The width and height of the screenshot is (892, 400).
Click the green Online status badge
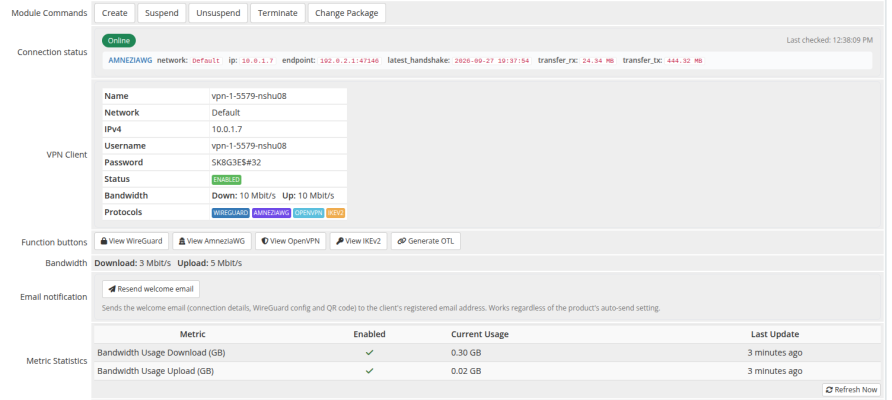pos(119,40)
